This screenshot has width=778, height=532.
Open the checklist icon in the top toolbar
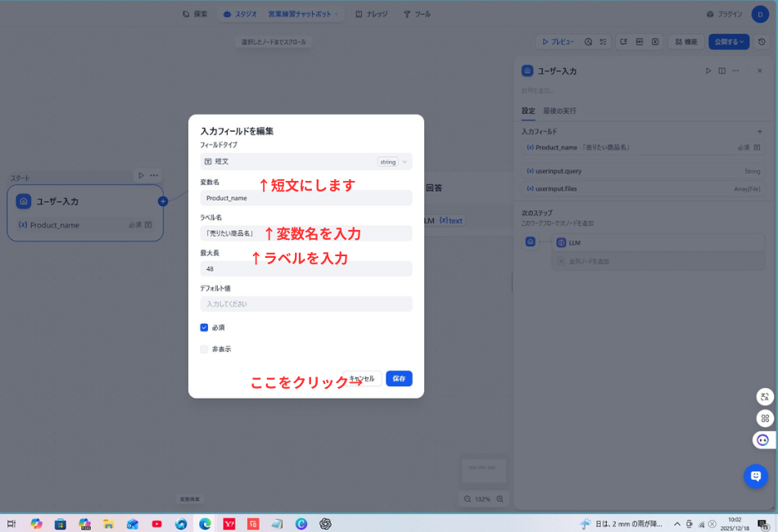click(x=603, y=42)
